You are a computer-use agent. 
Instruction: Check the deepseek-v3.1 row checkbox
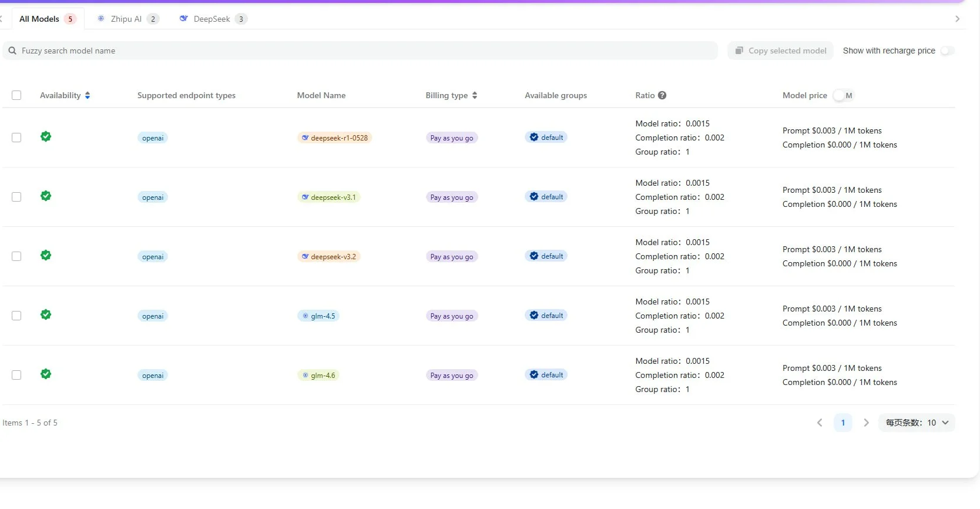click(16, 197)
